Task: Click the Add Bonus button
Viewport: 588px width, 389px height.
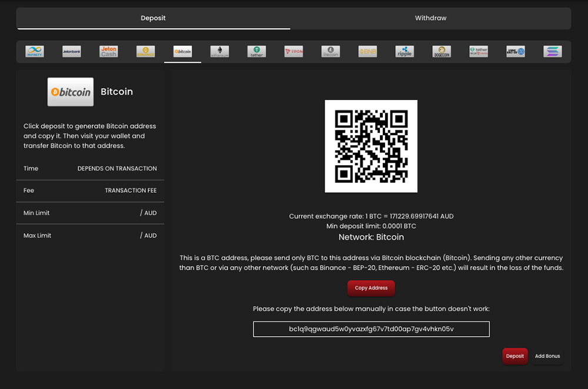Action: (x=547, y=356)
